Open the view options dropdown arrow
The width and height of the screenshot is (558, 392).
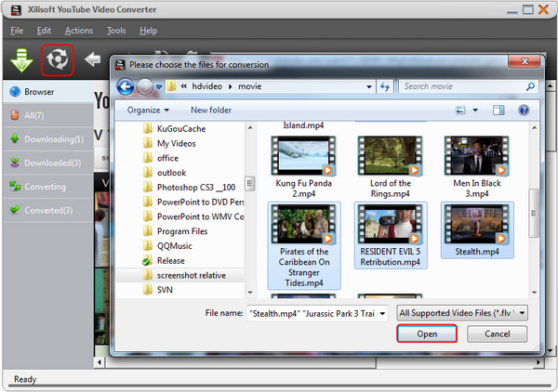point(475,111)
